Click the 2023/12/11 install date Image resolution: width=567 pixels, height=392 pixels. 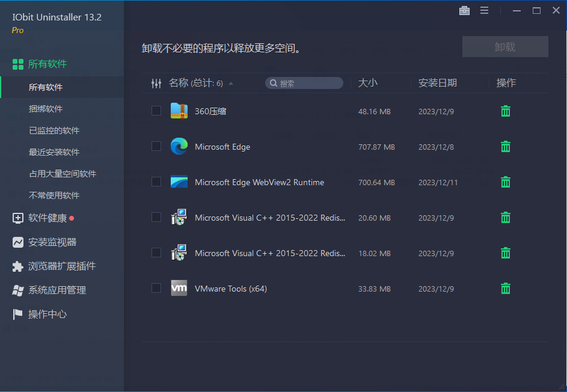438,182
